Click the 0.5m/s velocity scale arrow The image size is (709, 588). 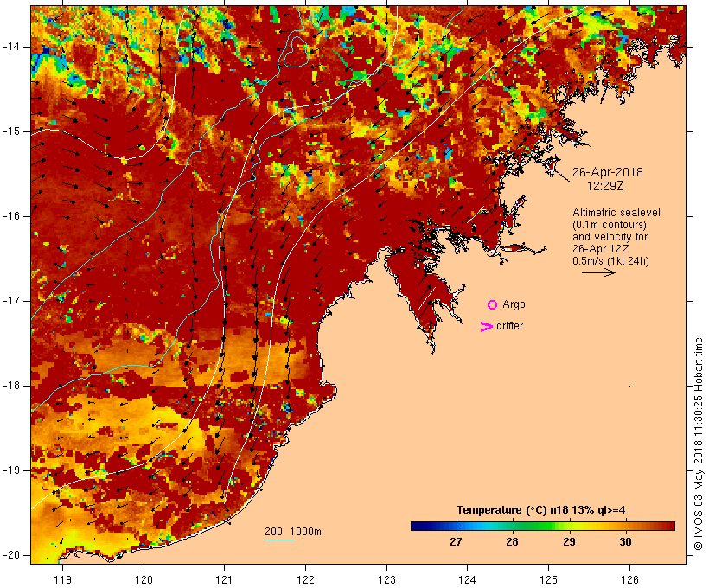pyautogui.click(x=598, y=272)
